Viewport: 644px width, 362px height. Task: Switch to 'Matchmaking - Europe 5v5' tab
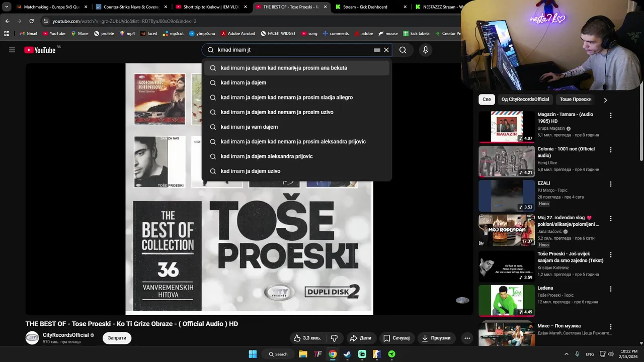click(51, 7)
